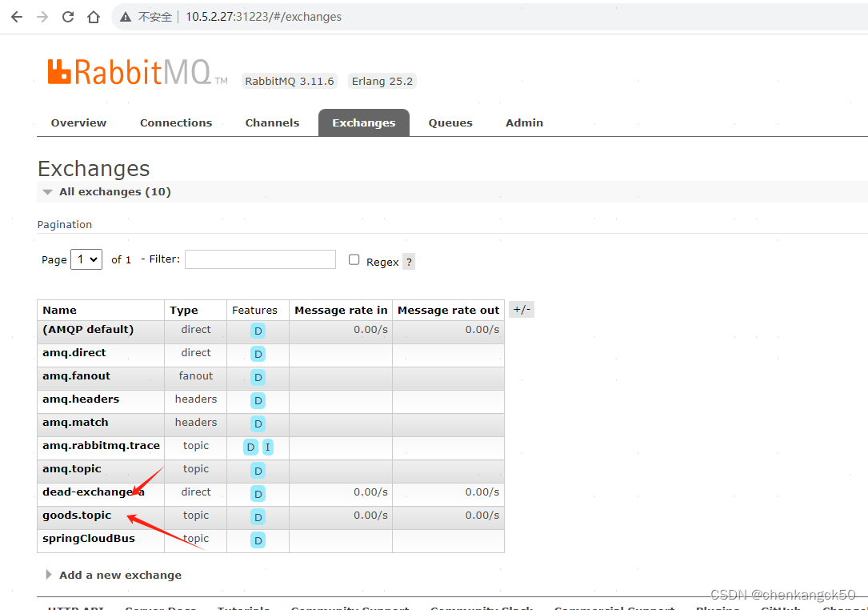Click the exchange Filter input field

pos(260,259)
